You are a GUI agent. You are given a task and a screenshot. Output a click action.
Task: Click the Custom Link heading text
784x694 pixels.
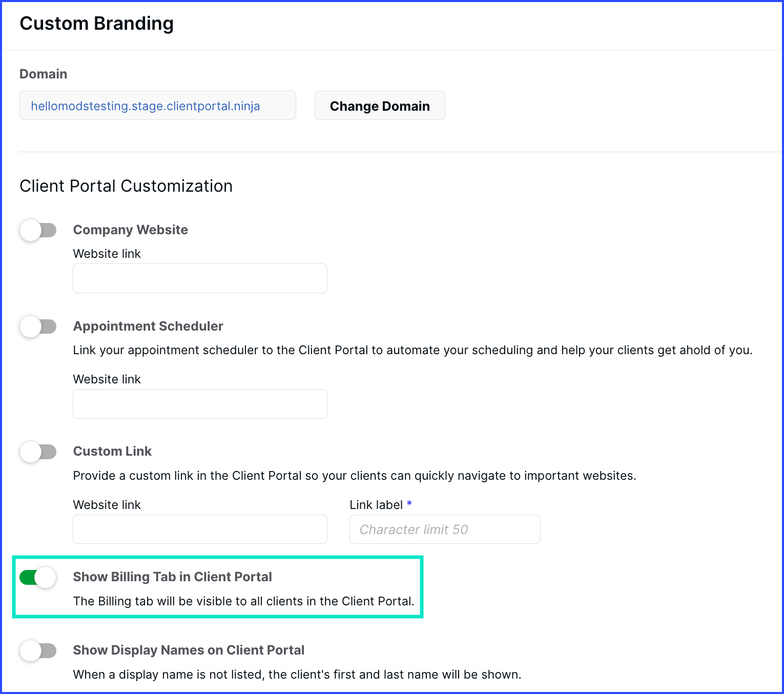click(x=112, y=451)
